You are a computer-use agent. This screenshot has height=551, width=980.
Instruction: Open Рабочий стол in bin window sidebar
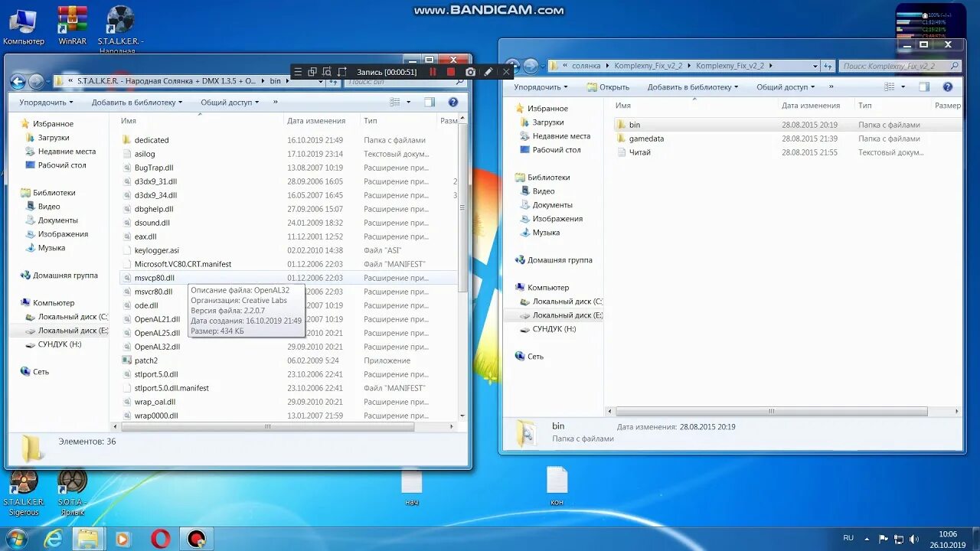pyautogui.click(x=62, y=165)
